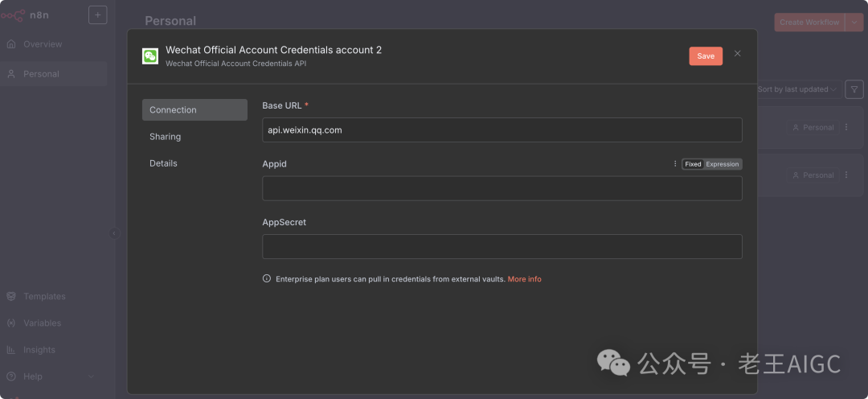Collapse the sidebar with the arrow handle
Viewport: 868px width, 399px height.
tap(114, 233)
